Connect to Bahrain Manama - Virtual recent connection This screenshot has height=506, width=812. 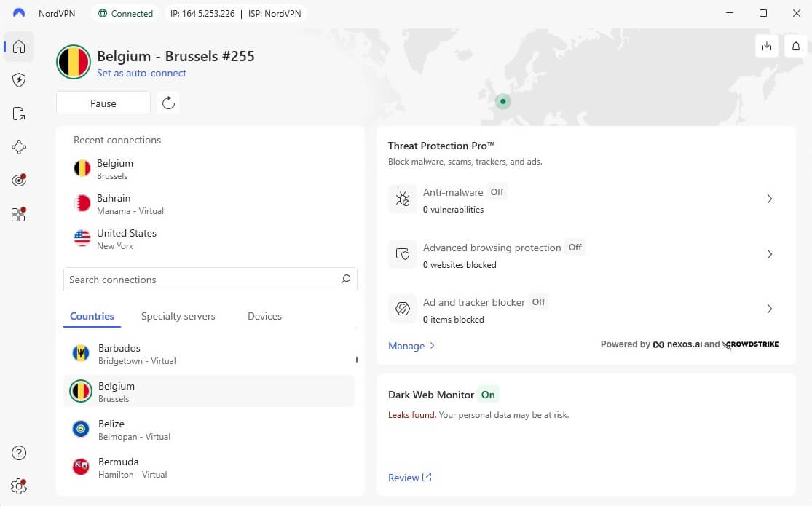tap(210, 204)
